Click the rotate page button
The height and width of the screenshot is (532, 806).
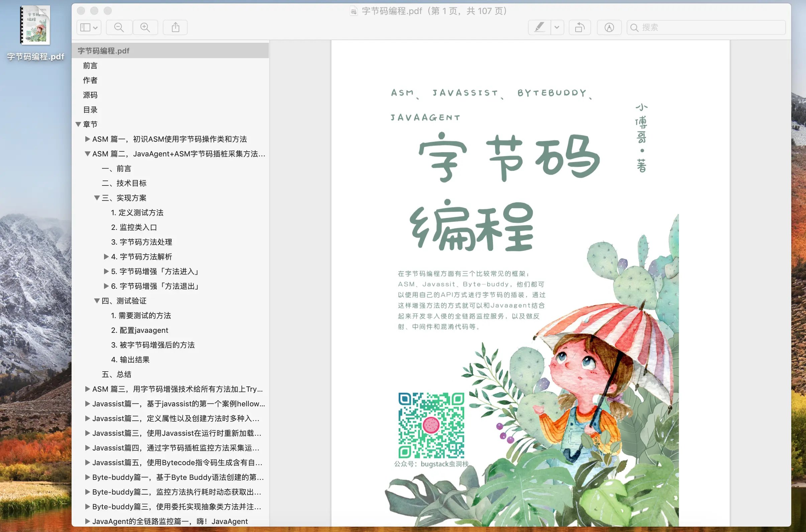(580, 27)
